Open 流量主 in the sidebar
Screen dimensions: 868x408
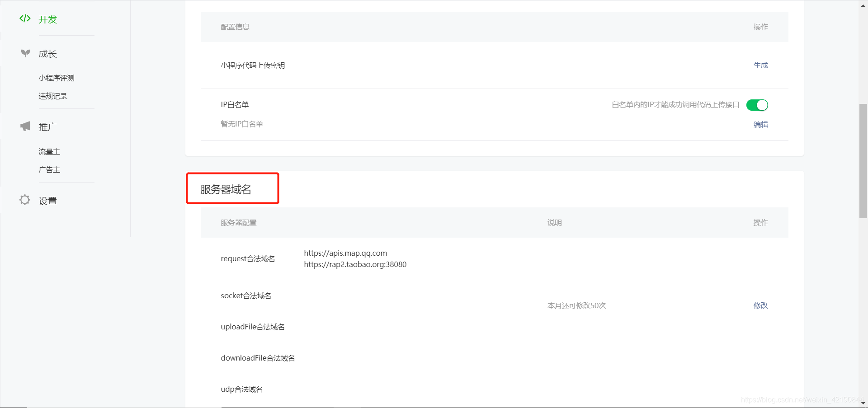[x=49, y=151]
